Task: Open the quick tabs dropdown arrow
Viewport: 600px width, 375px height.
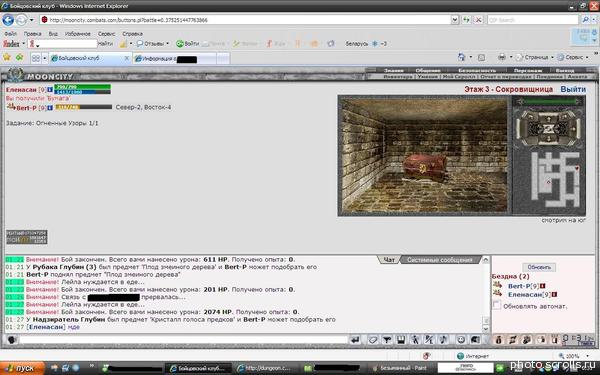Action: pyautogui.click(x=44, y=58)
